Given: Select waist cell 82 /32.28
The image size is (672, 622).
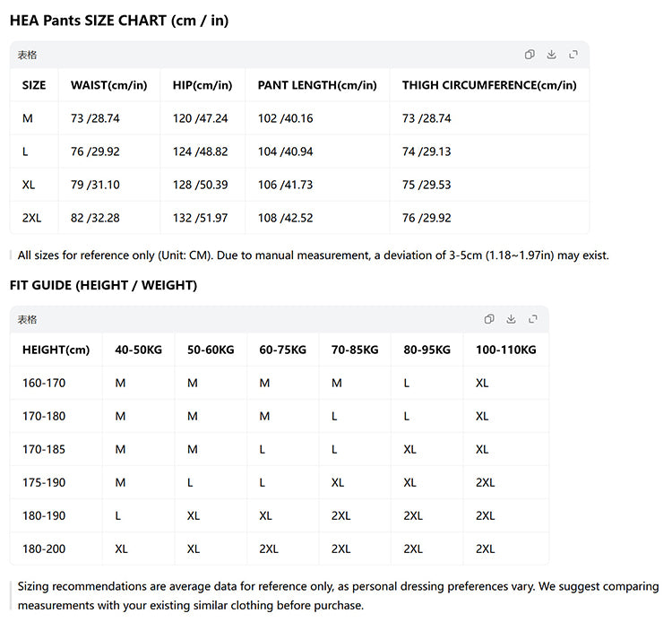Looking at the screenshot, I should tap(95, 218).
